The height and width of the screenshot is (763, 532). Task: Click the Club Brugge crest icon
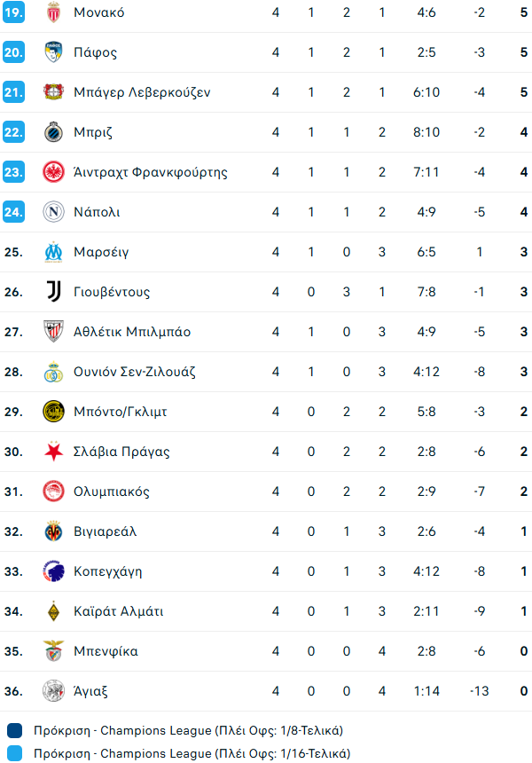pyautogui.click(x=54, y=132)
